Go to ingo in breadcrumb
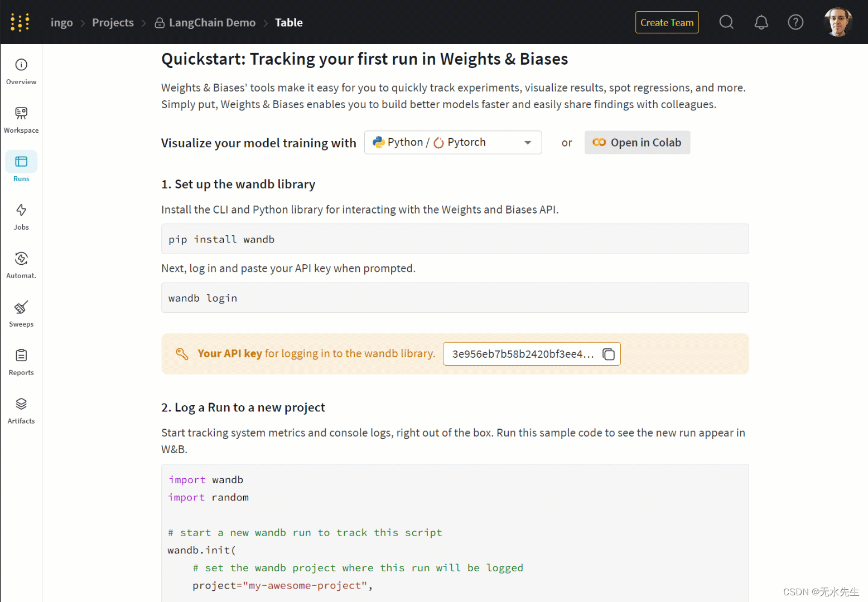 click(61, 23)
